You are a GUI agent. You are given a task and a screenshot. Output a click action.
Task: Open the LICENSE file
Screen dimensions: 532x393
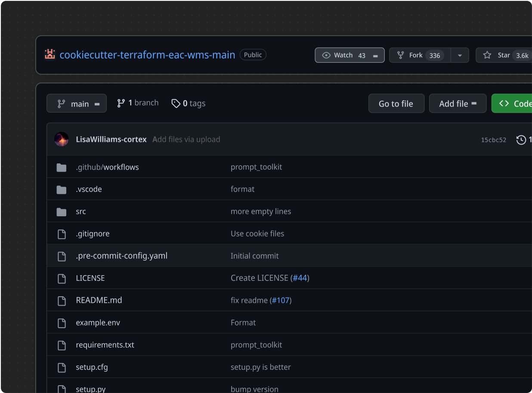click(x=90, y=278)
